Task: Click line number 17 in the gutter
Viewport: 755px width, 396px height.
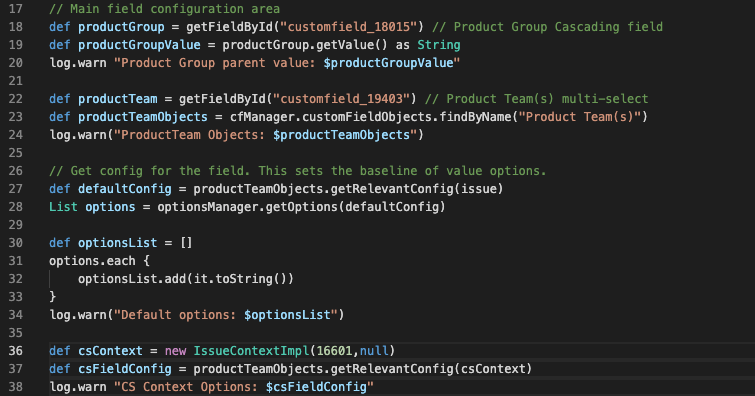Action: [x=15, y=9]
